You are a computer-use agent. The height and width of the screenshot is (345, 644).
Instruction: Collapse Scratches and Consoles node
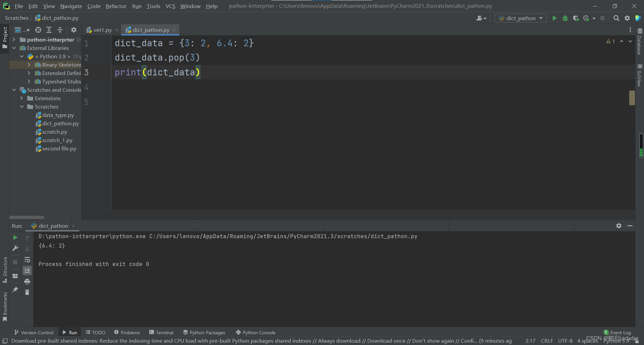pos(14,90)
